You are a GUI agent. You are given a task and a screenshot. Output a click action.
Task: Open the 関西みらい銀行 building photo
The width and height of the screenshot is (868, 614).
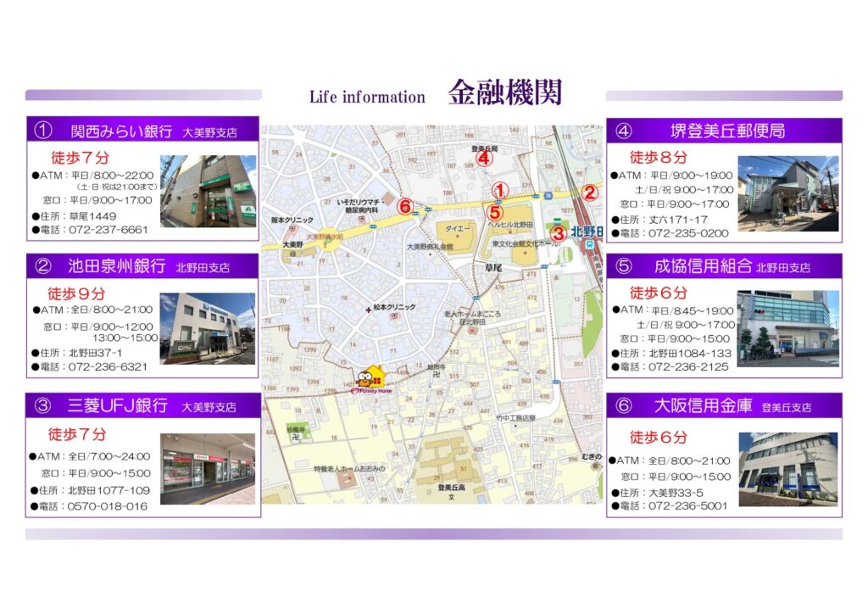[209, 191]
